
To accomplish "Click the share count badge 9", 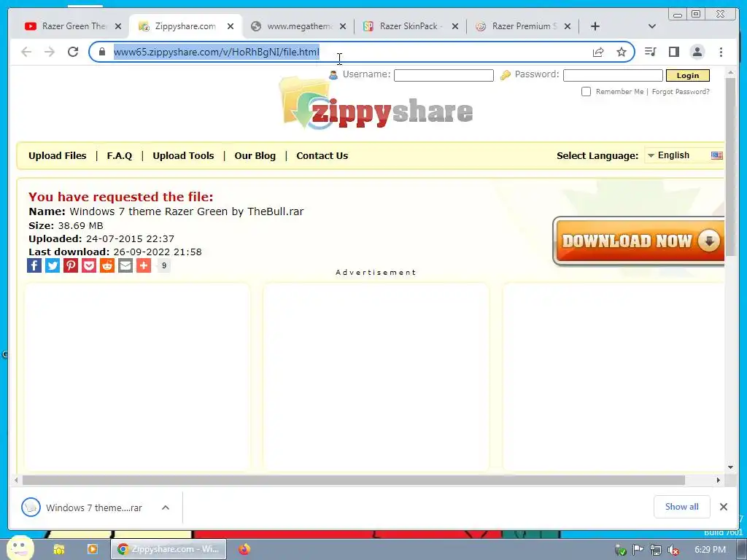I will pos(164,265).
